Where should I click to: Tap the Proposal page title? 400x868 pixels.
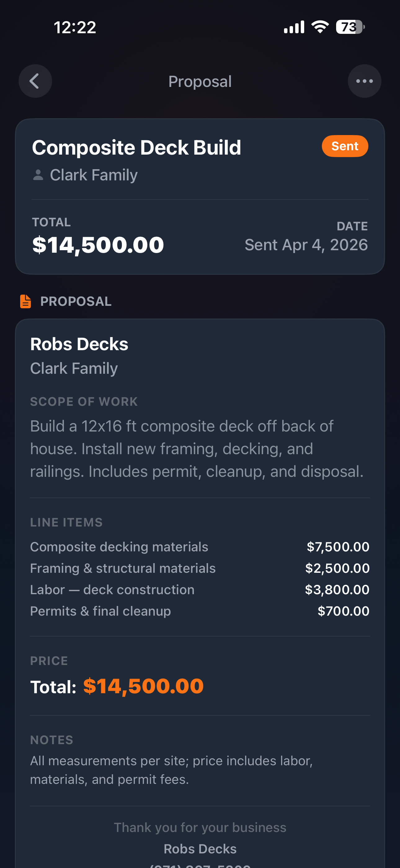click(200, 82)
